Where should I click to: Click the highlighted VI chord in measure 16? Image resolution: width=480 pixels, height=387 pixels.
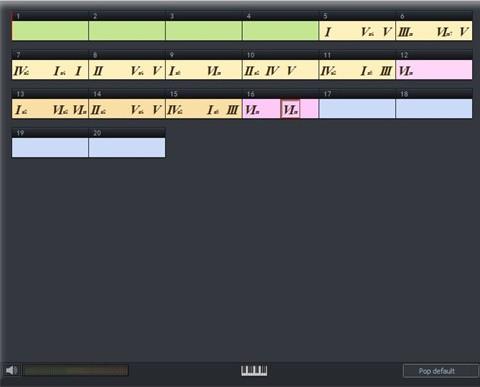coord(290,109)
